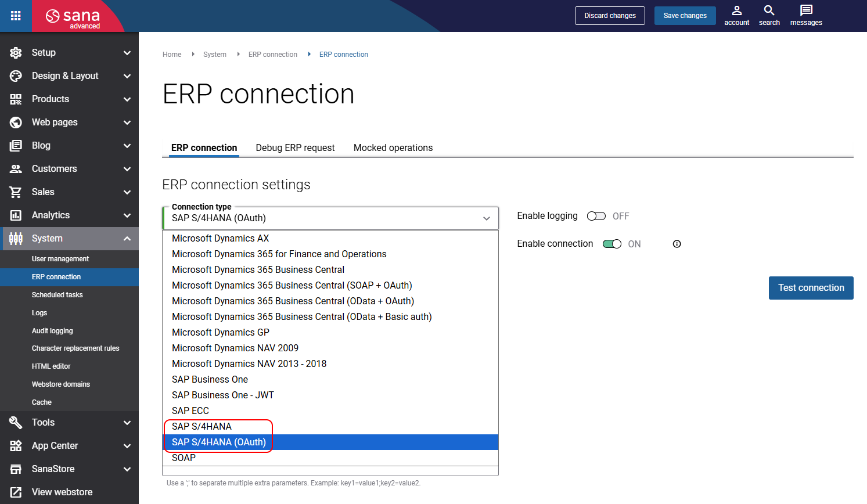867x504 pixels.
Task: Click the Design & Layout palette icon
Action: 16,76
